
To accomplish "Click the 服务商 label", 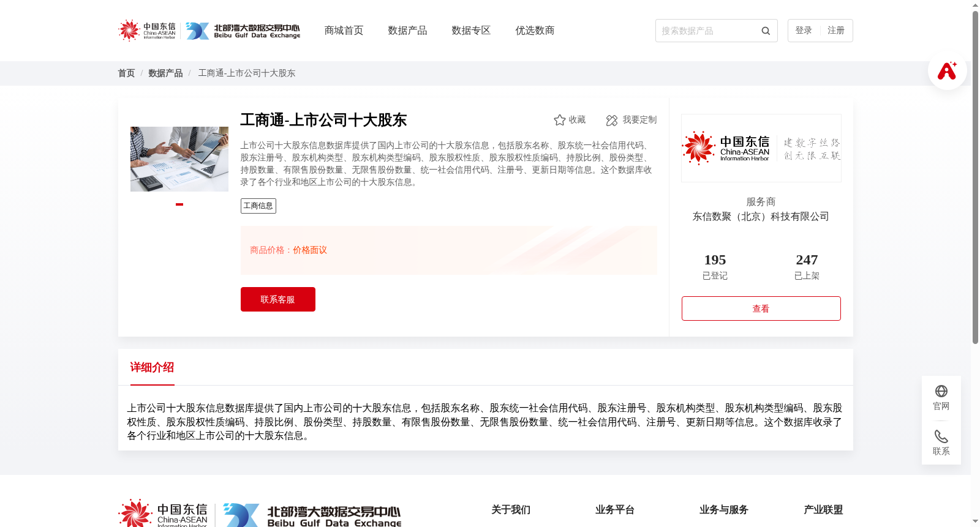I will click(761, 202).
